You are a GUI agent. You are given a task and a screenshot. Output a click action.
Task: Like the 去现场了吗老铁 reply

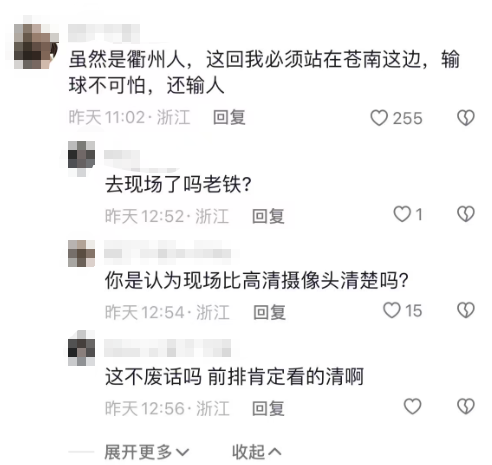tap(402, 214)
